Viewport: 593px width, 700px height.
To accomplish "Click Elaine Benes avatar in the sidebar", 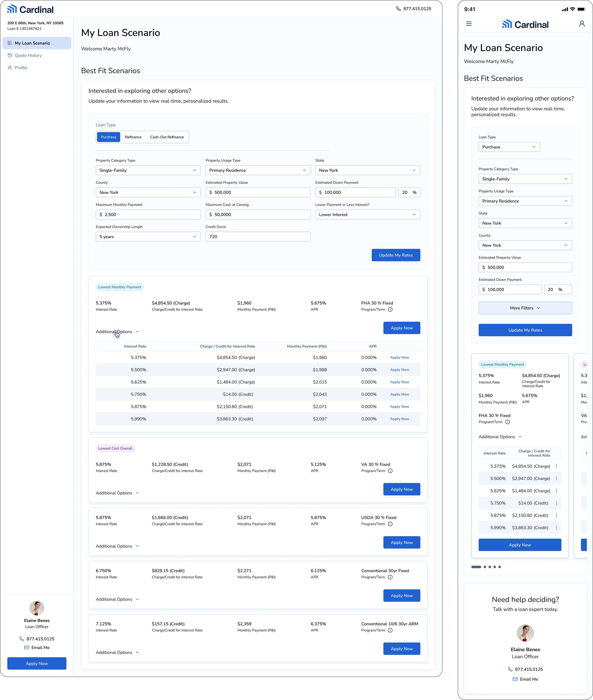I will tap(37, 608).
